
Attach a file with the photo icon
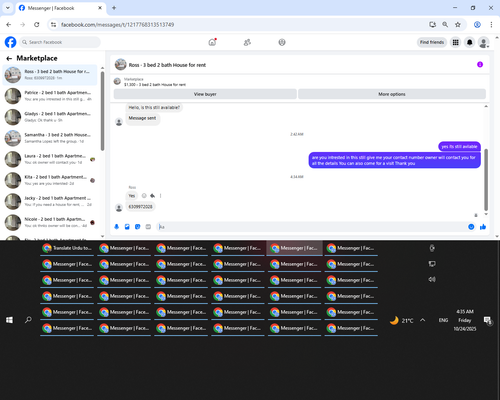[127, 227]
